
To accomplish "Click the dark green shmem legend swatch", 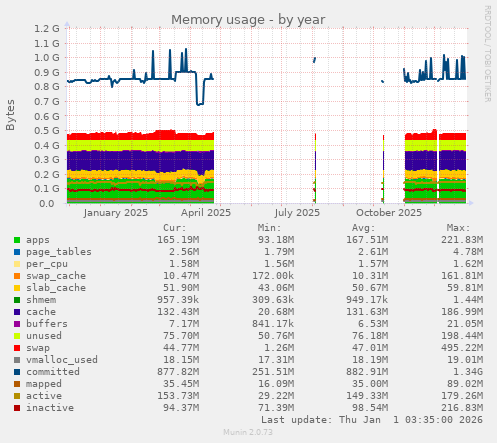I will pos(17,300).
